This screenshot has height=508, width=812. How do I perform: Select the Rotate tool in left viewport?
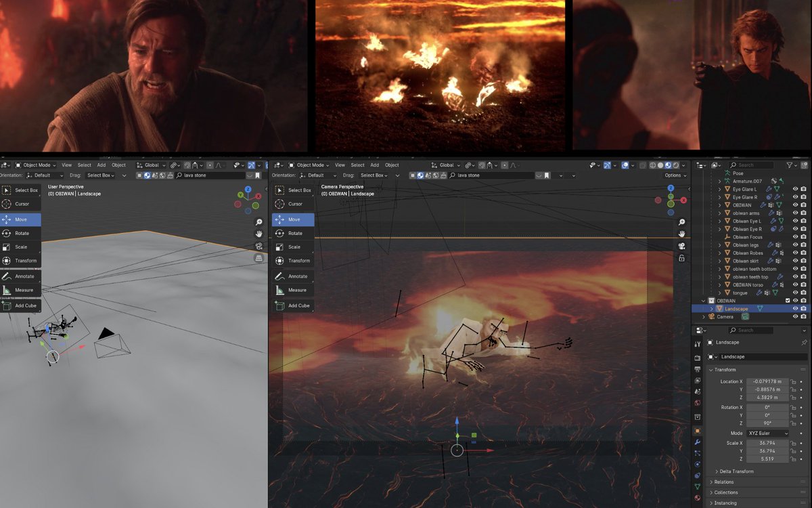pyautogui.click(x=20, y=233)
